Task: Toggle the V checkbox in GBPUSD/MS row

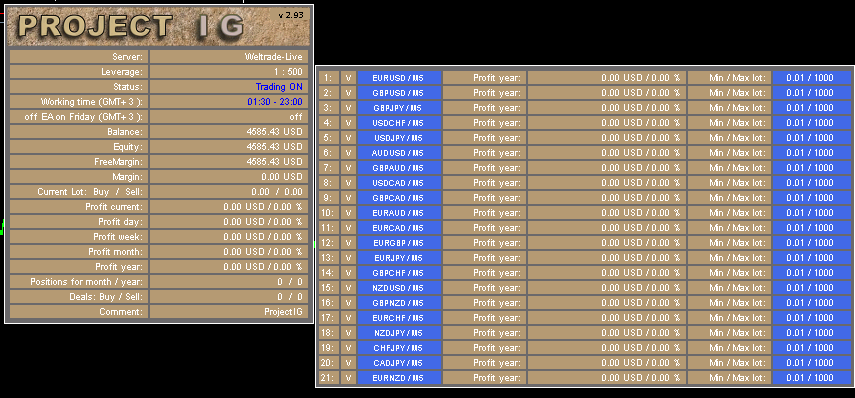Action: coord(348,93)
